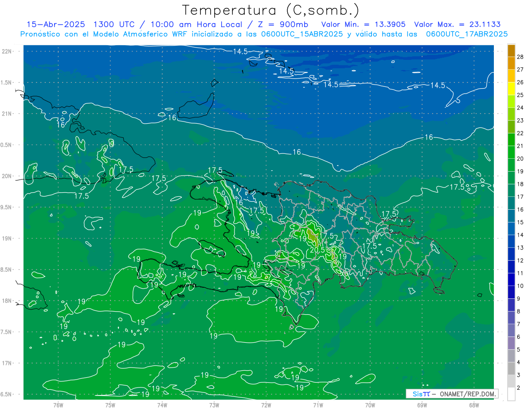Pick the purple swatch between 5 and 6
Viewport: 532px width, 411px height.
tap(511, 344)
